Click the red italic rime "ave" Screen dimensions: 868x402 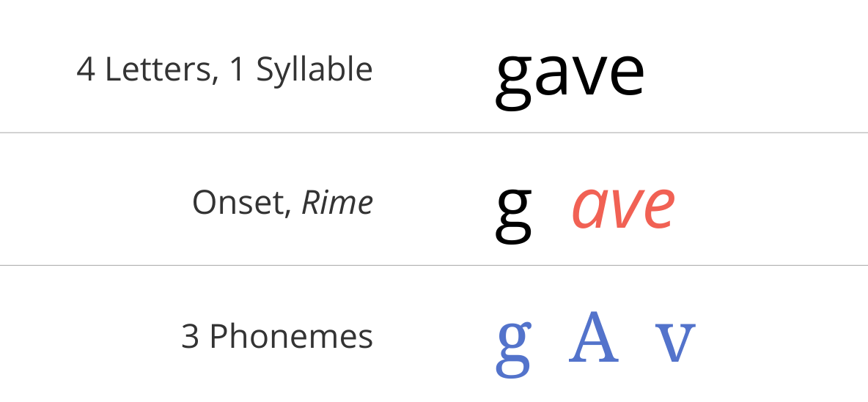[622, 208]
